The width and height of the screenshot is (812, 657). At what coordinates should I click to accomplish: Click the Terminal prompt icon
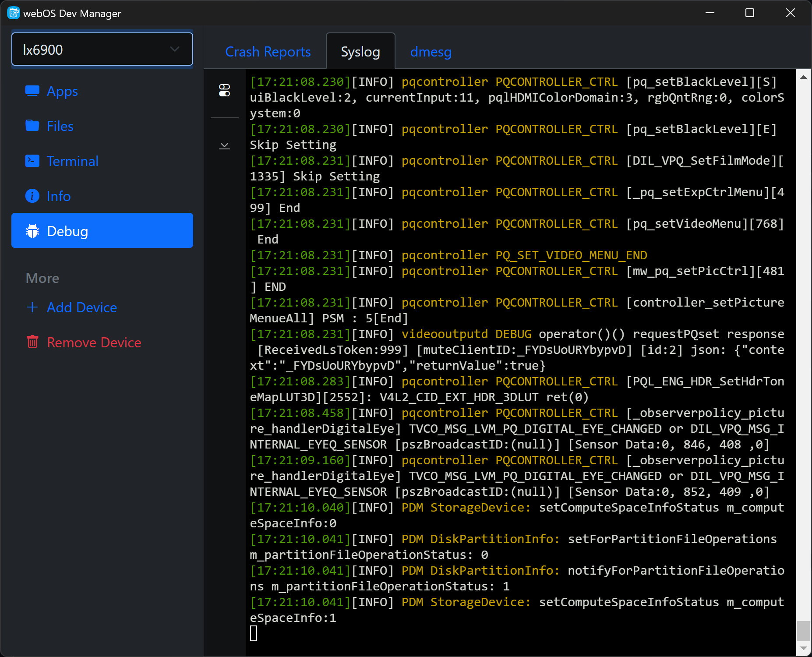tap(32, 161)
